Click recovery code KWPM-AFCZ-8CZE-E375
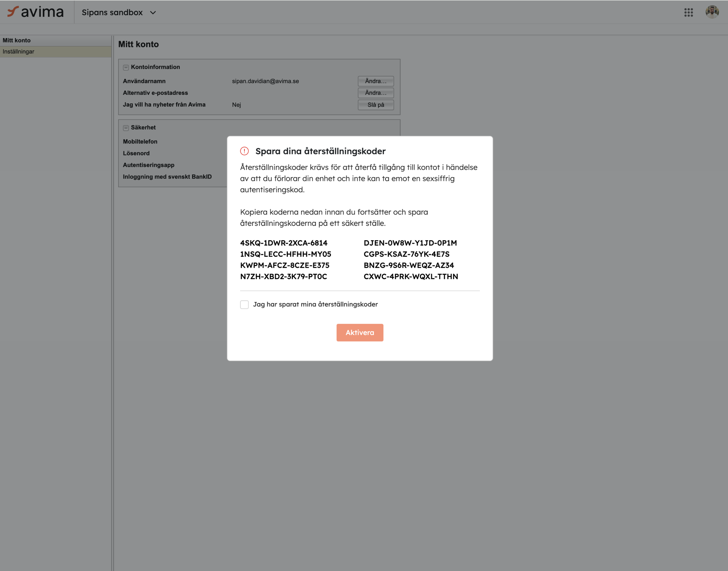 (285, 265)
